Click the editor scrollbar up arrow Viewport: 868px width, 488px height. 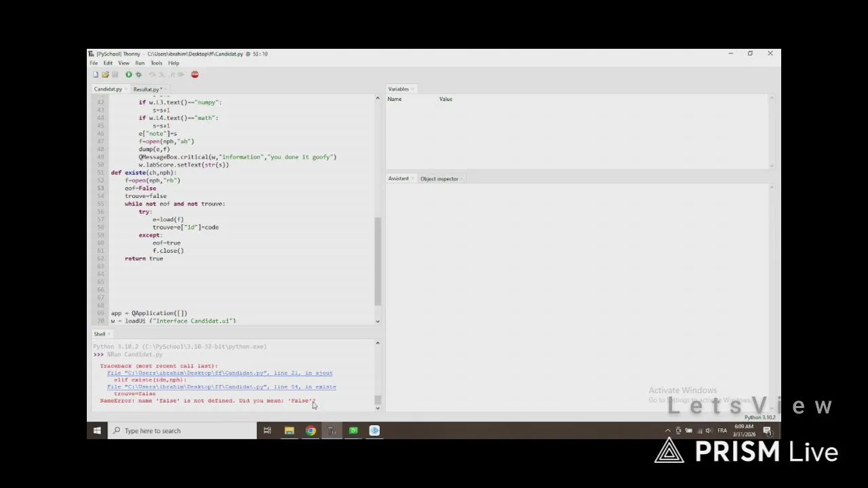click(x=378, y=99)
